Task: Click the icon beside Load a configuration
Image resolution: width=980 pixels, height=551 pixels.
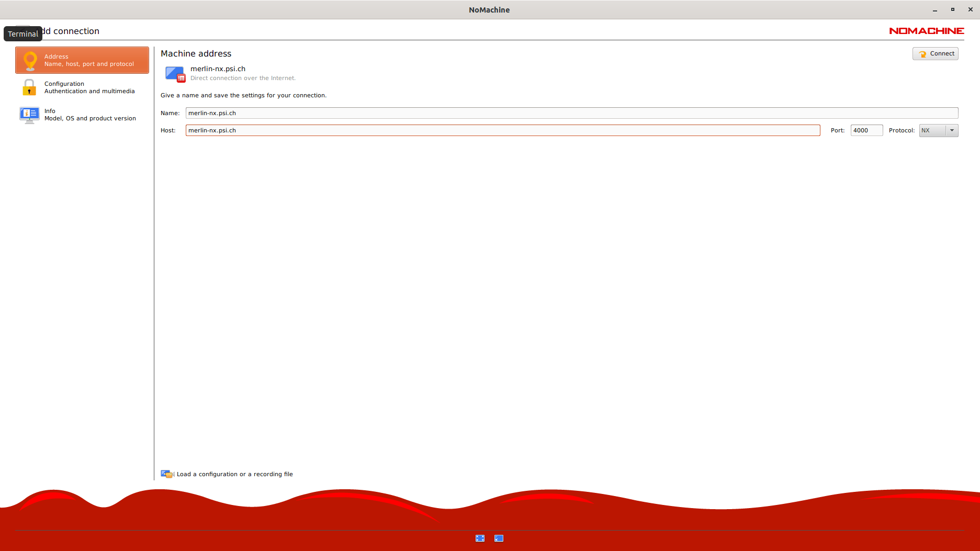Action: pos(167,474)
